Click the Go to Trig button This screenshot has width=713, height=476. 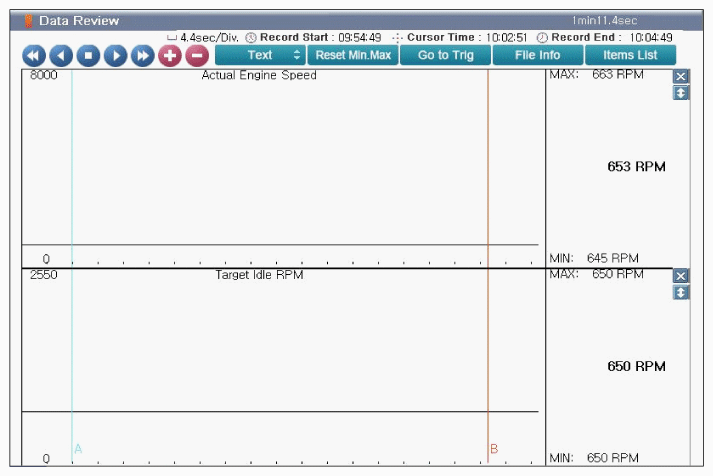tap(445, 55)
